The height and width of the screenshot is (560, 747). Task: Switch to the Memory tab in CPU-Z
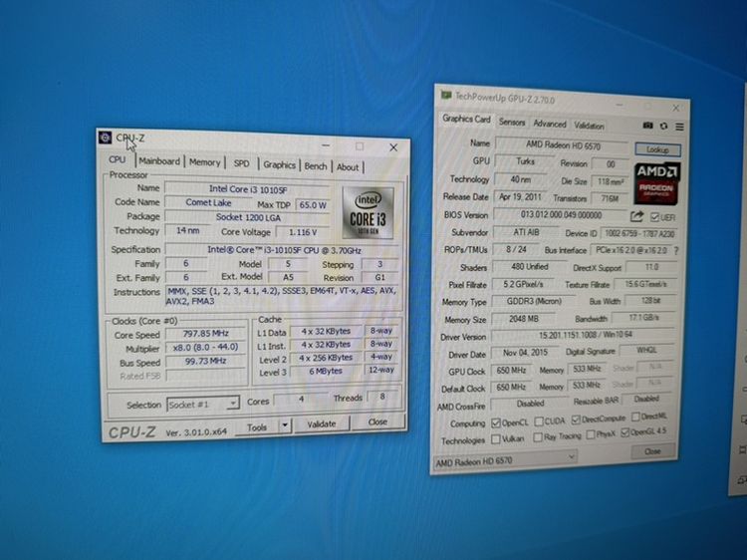pos(205,162)
